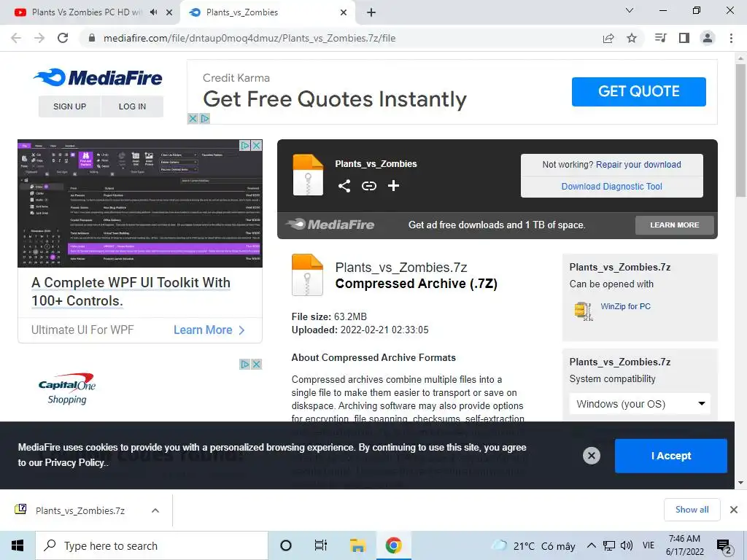Viewport: 747px width, 560px height.
Task: Click the 7z archive icon in dark header
Action: click(x=308, y=175)
